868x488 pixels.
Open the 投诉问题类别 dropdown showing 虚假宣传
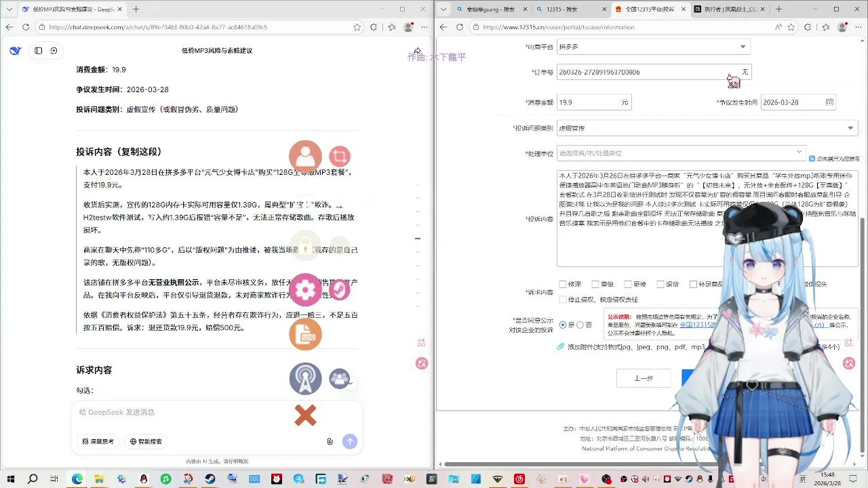tap(707, 128)
